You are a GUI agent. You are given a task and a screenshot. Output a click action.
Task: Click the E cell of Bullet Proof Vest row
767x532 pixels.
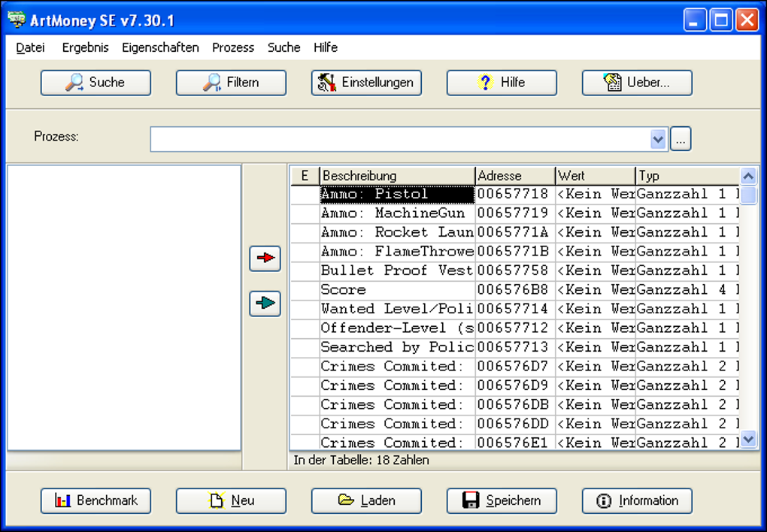pos(305,271)
